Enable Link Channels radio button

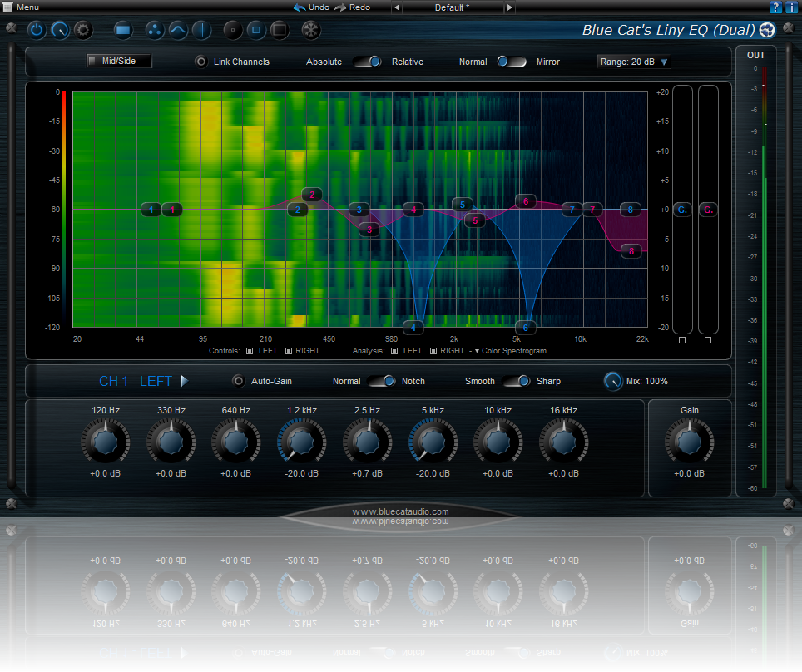click(x=200, y=62)
